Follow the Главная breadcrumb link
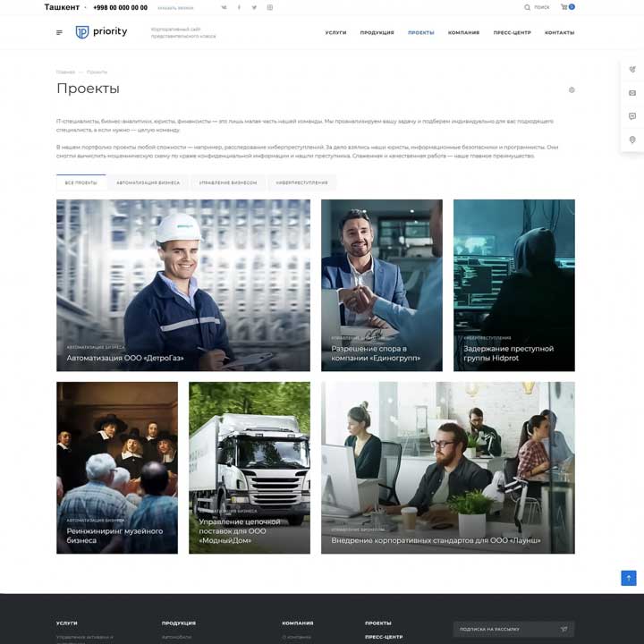The height and width of the screenshot is (644, 644). coord(65,72)
